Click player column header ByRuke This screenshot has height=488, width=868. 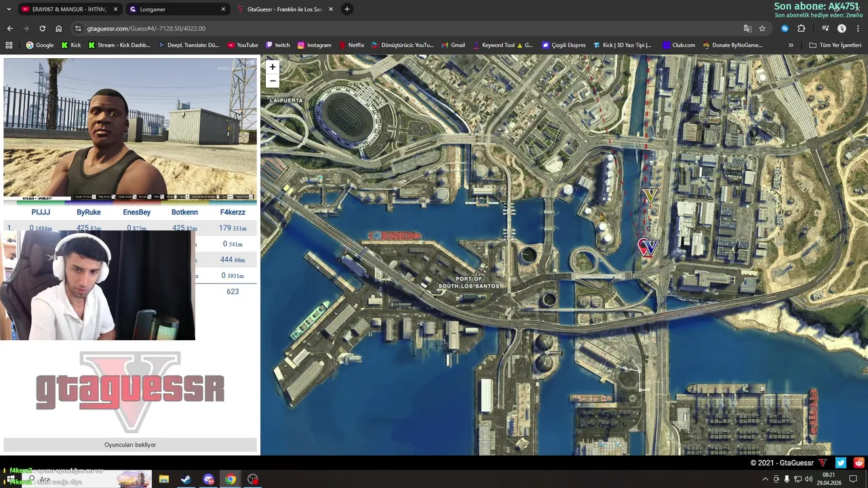point(88,212)
